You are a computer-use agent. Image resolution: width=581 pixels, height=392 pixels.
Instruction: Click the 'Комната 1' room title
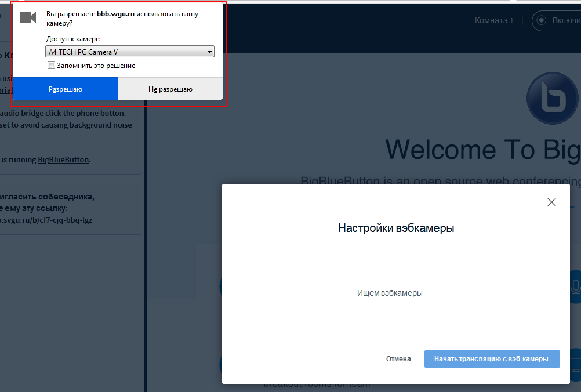[494, 20]
